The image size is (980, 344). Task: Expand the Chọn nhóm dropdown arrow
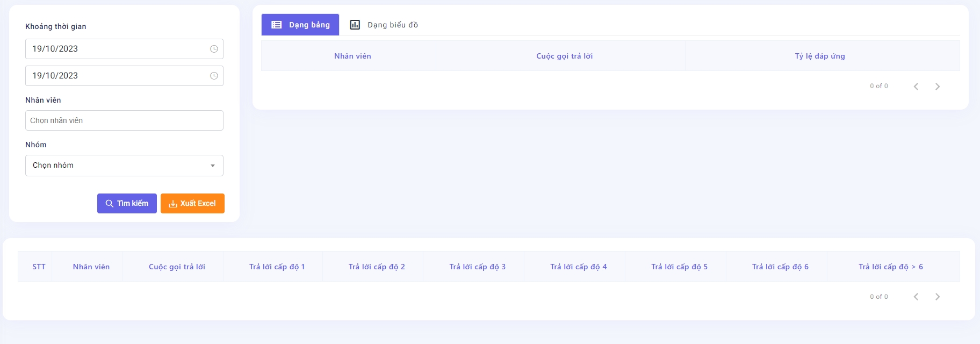(x=213, y=166)
